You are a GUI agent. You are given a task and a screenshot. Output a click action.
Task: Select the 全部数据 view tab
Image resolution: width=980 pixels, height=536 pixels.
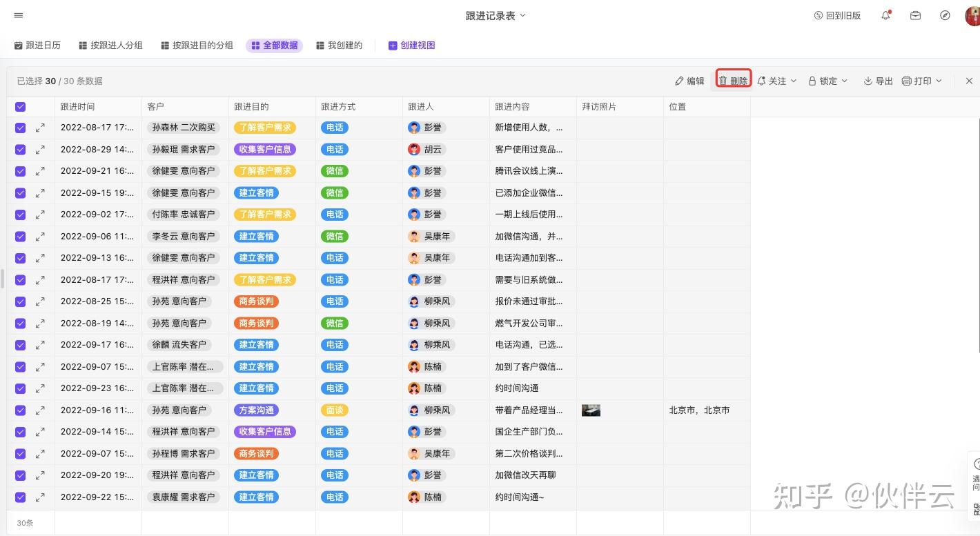pos(274,46)
